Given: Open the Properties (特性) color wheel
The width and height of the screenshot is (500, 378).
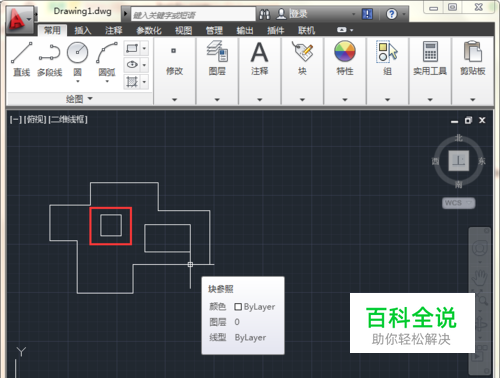Looking at the screenshot, I should [x=345, y=51].
